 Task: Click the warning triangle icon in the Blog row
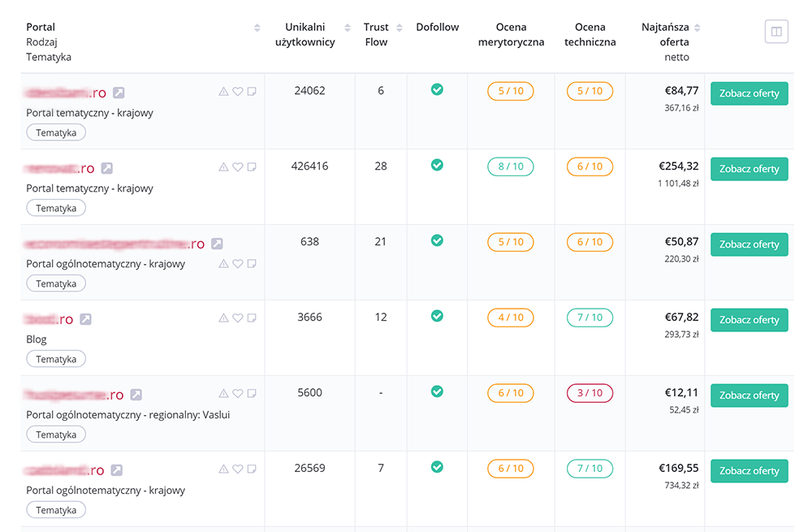tap(224, 318)
